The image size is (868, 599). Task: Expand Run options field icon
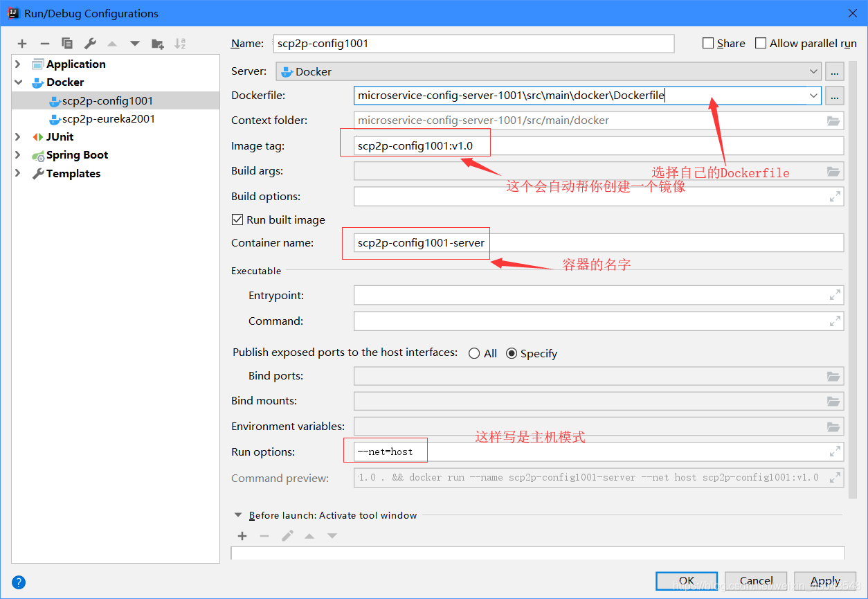835,452
